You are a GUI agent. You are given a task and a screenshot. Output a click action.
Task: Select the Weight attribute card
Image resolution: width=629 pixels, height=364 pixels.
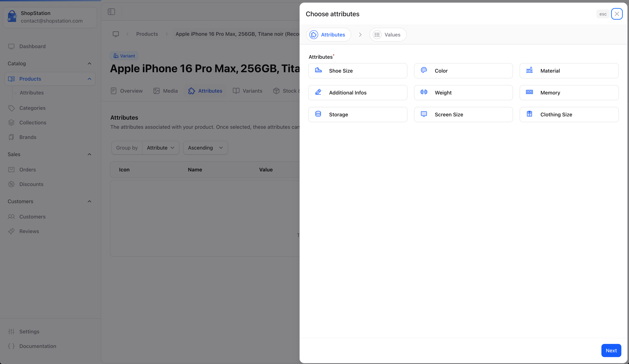point(463,93)
